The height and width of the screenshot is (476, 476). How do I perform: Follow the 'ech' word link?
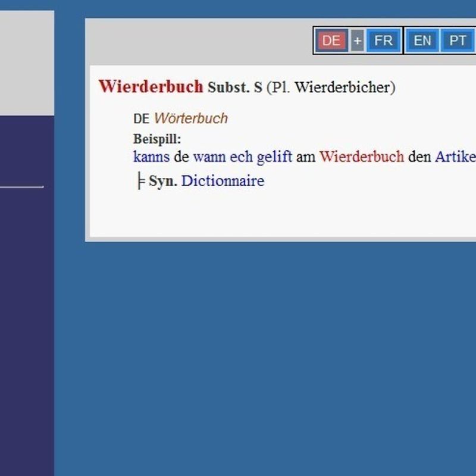tap(242, 156)
